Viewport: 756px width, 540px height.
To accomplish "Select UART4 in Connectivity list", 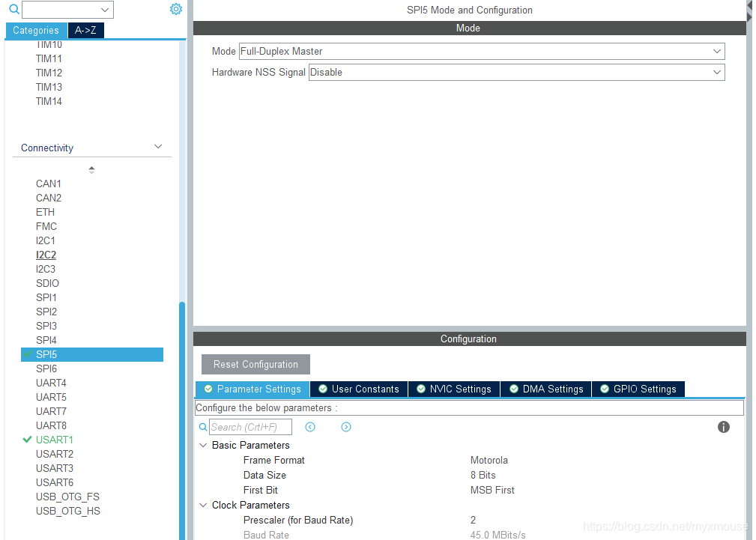I will 51,383.
